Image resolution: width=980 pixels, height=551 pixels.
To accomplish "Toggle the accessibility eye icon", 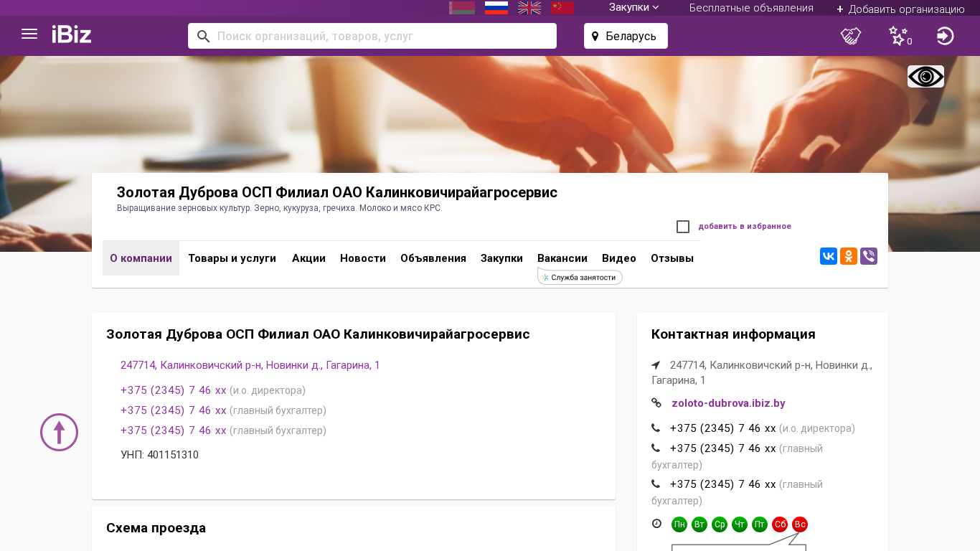I will coord(925,77).
